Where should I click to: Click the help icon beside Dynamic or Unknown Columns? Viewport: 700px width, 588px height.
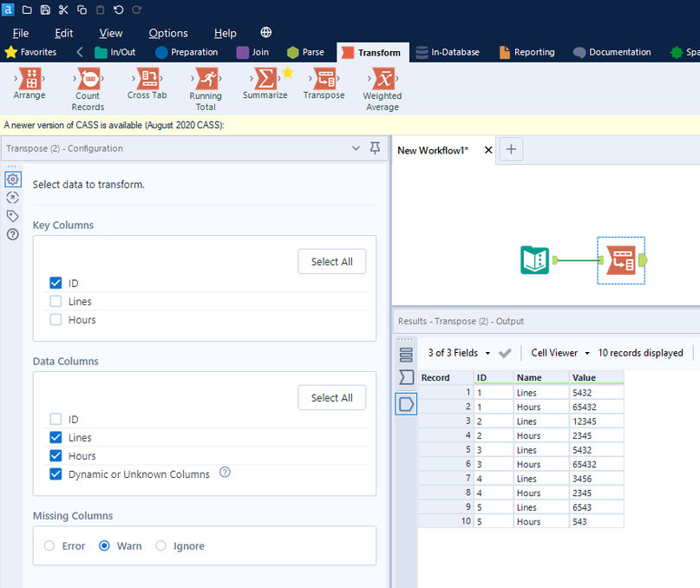[x=225, y=473]
